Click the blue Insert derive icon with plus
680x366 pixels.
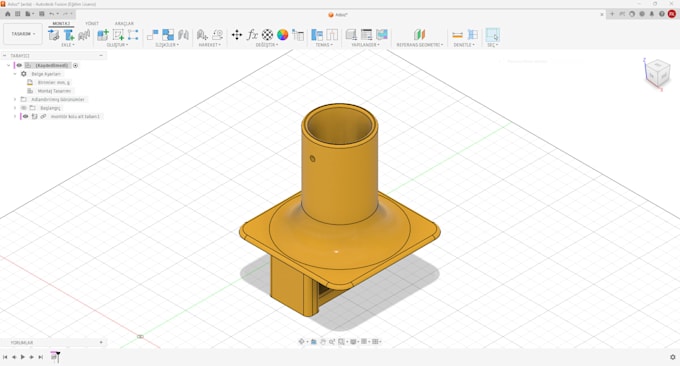69,35
